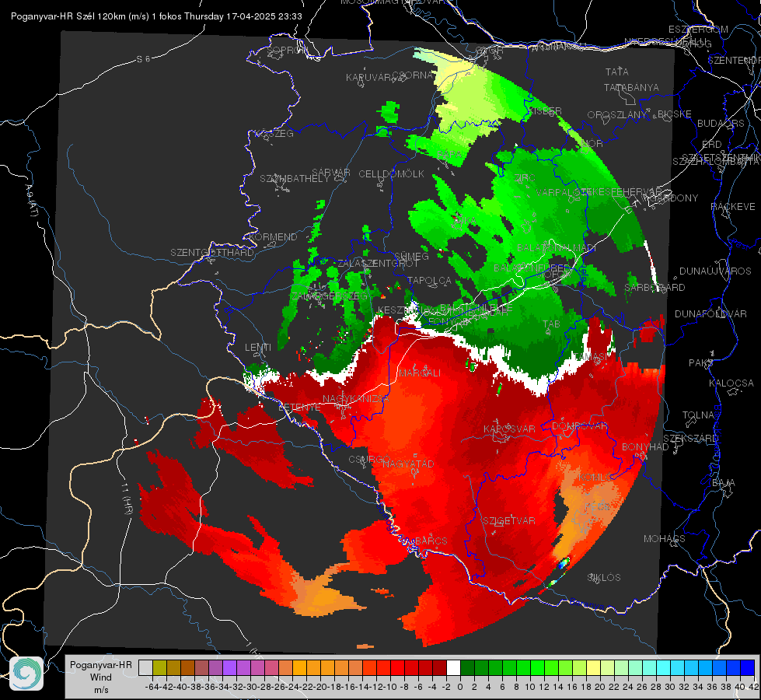Click the TATABANYA city label
This screenshot has height=700, width=761.
pyautogui.click(x=631, y=87)
